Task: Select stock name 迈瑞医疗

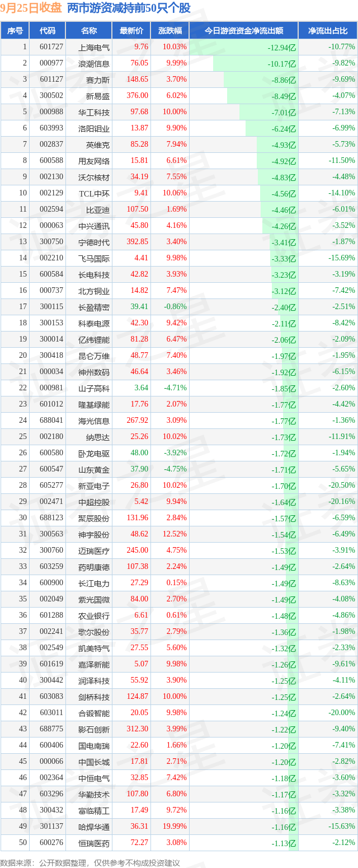Action: point(95,551)
